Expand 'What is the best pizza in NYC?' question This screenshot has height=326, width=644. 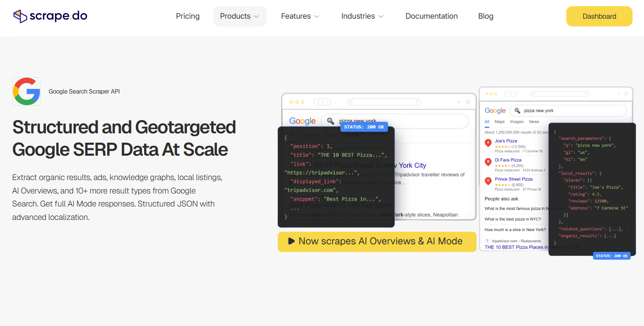pos(513,219)
